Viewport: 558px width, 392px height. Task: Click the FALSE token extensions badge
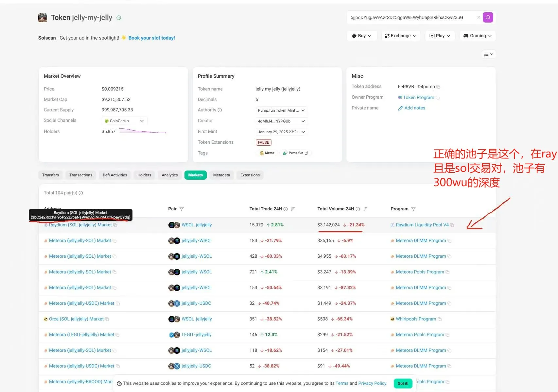pyautogui.click(x=263, y=142)
